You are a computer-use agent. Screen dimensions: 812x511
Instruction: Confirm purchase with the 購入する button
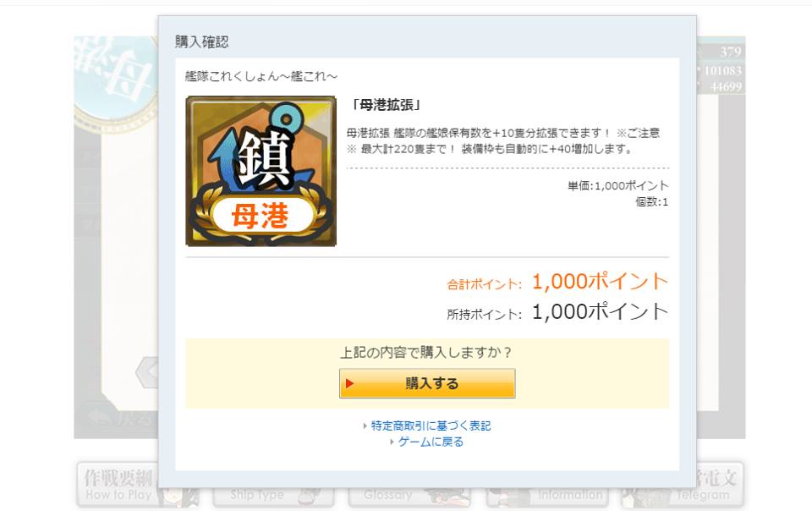[427, 383]
